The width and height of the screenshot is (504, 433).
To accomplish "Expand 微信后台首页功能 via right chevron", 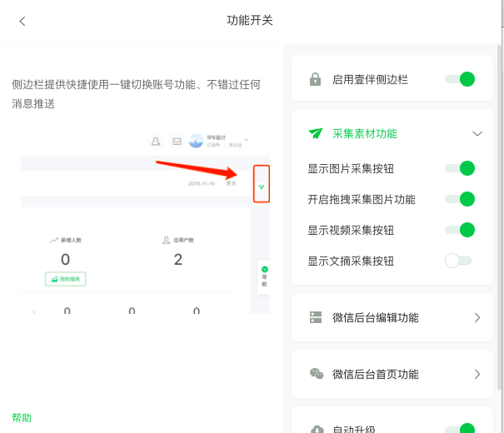I will click(477, 374).
